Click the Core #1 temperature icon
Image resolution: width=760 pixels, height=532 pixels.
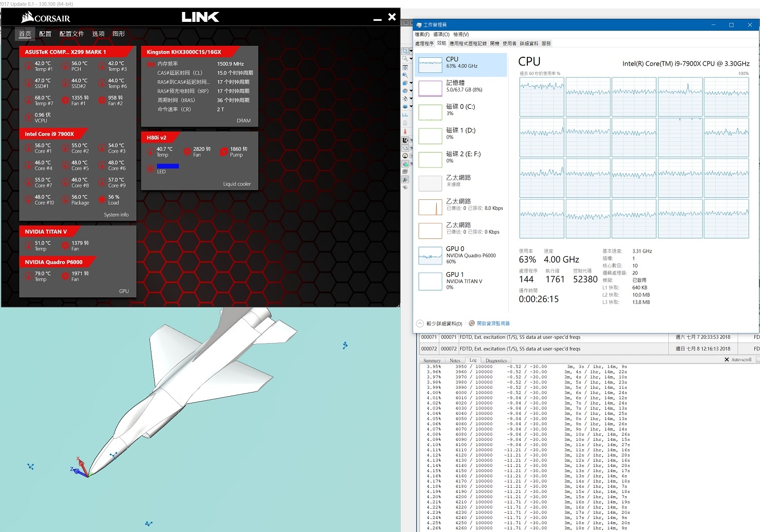pos(29,148)
